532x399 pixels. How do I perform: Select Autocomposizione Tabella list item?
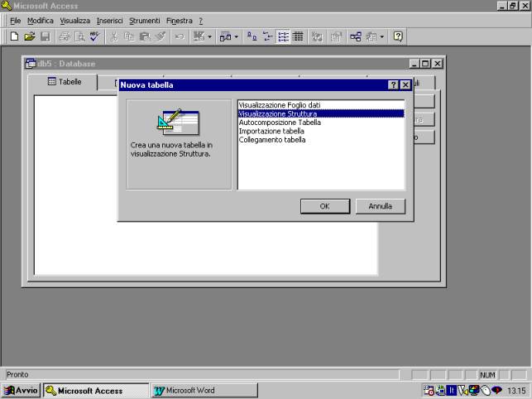pos(321,123)
